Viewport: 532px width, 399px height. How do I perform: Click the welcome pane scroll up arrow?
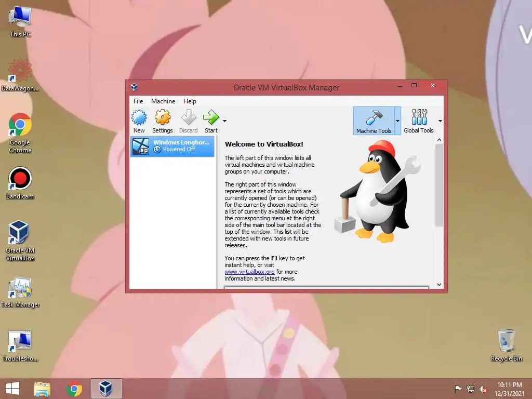(x=439, y=140)
